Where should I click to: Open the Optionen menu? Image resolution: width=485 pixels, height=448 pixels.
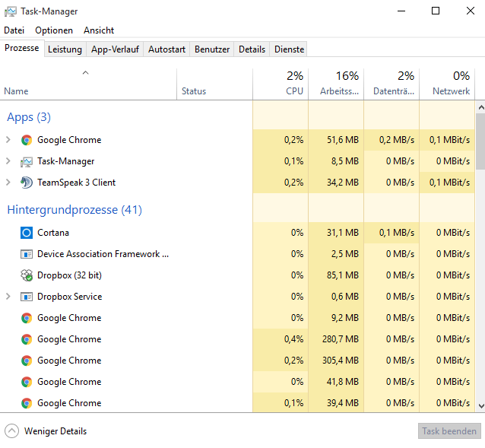coord(54,30)
